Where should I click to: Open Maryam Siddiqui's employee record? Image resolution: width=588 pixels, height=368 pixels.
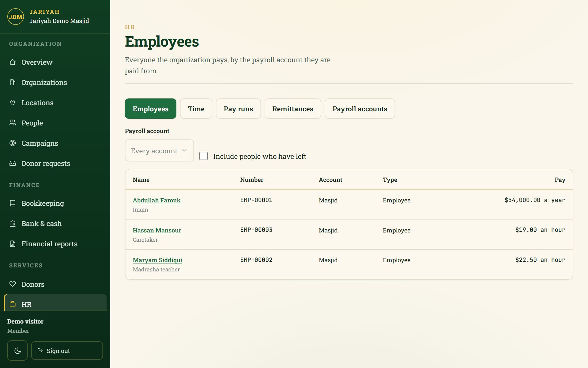157,260
